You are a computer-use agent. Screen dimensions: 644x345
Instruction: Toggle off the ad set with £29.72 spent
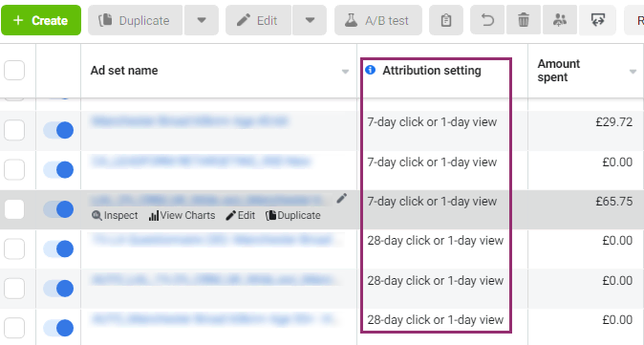(x=58, y=130)
